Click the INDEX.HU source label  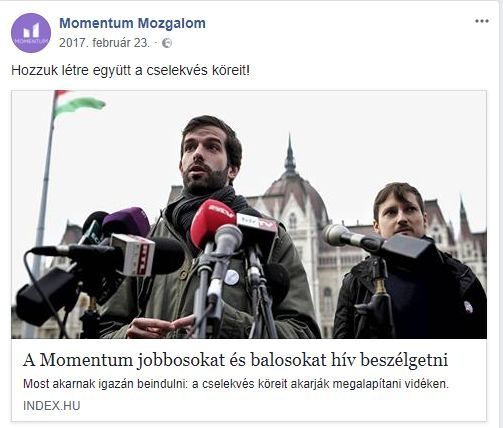point(52,406)
